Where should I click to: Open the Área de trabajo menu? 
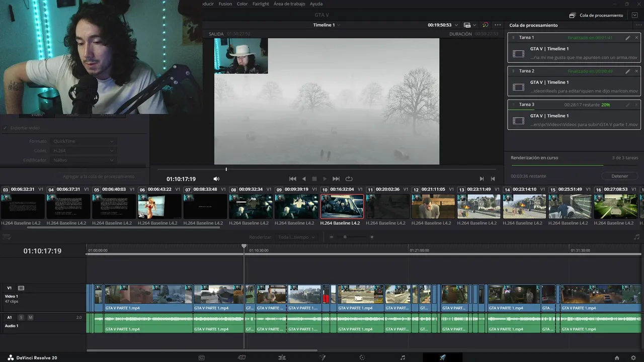coord(289,4)
